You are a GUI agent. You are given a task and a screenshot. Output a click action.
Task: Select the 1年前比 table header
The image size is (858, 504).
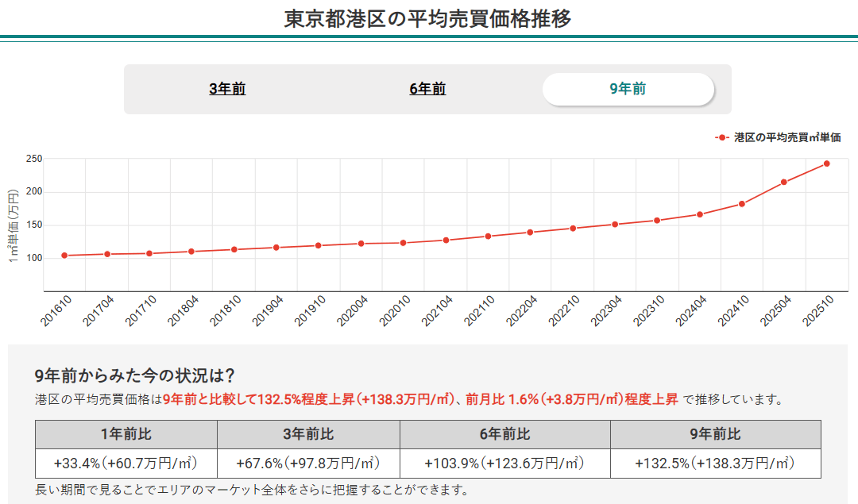125,433
